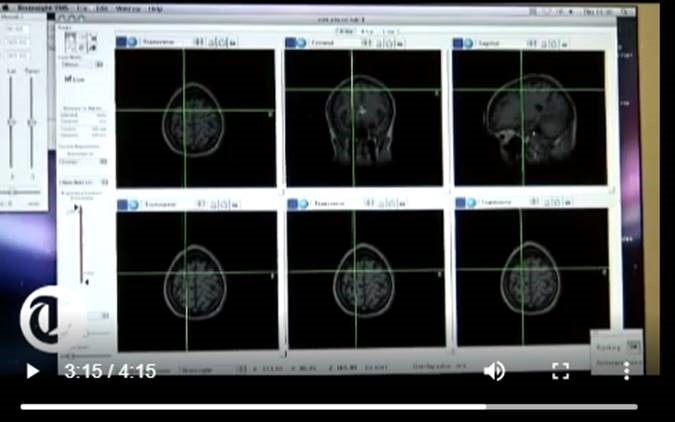This screenshot has height=422, width=675.
Task: Click the globe icon of the Sagittal view
Action: pyautogui.click(x=468, y=43)
